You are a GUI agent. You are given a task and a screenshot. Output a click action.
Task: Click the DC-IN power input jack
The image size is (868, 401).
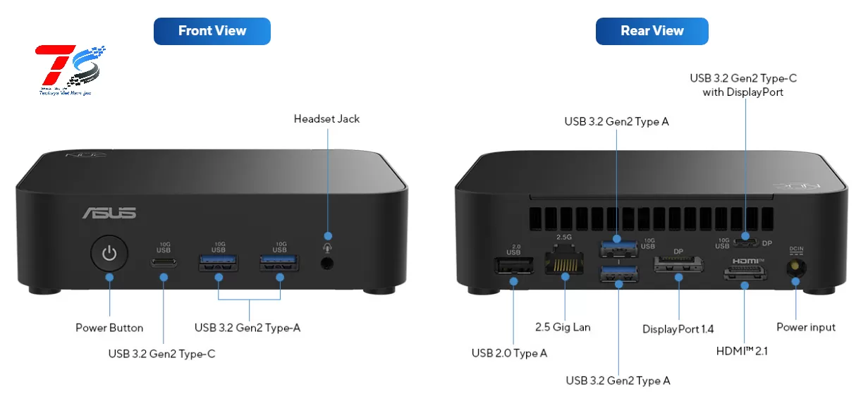coord(795,269)
